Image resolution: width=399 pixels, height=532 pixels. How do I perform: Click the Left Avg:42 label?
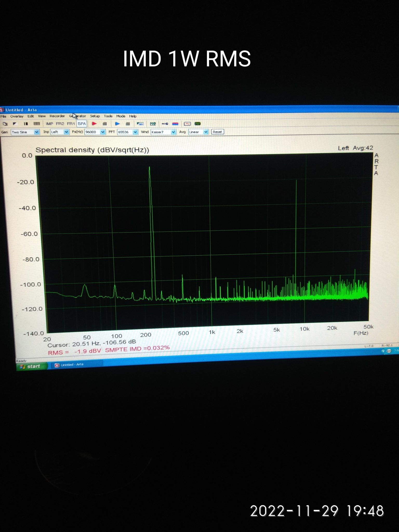click(355, 148)
